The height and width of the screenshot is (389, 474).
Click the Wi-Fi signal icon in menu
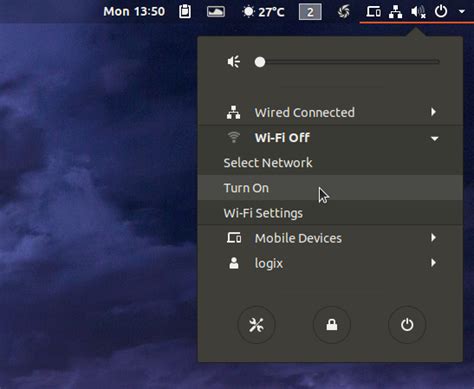click(234, 137)
